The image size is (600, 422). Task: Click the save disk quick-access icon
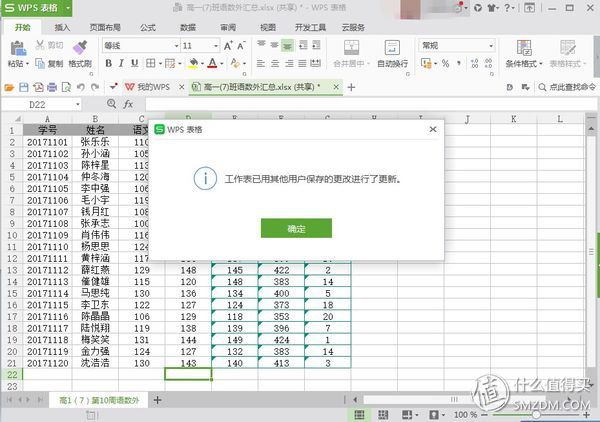pos(24,88)
